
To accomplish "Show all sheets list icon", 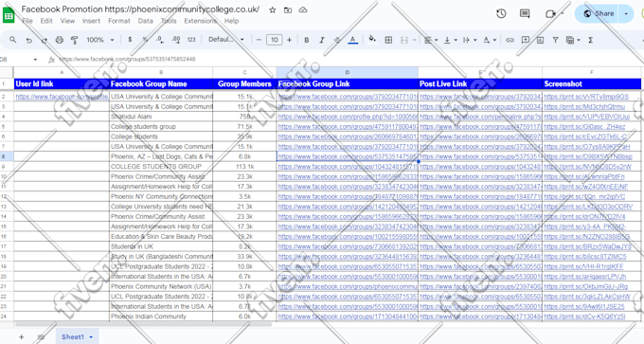I will [x=41, y=337].
